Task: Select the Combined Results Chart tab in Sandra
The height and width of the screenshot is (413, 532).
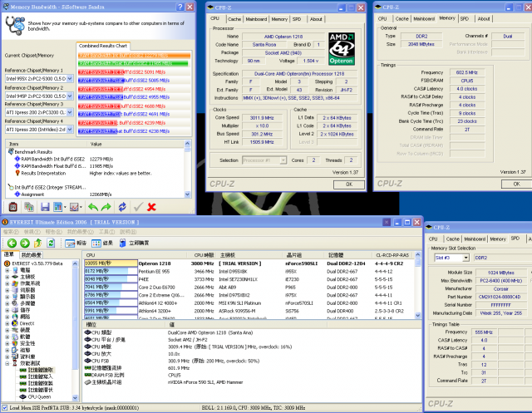Action: [103, 46]
